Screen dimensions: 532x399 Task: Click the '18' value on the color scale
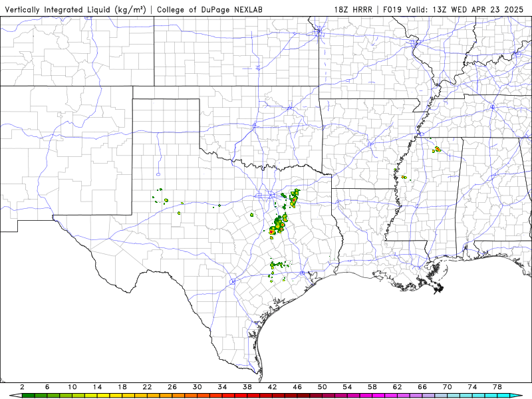[x=122, y=387]
